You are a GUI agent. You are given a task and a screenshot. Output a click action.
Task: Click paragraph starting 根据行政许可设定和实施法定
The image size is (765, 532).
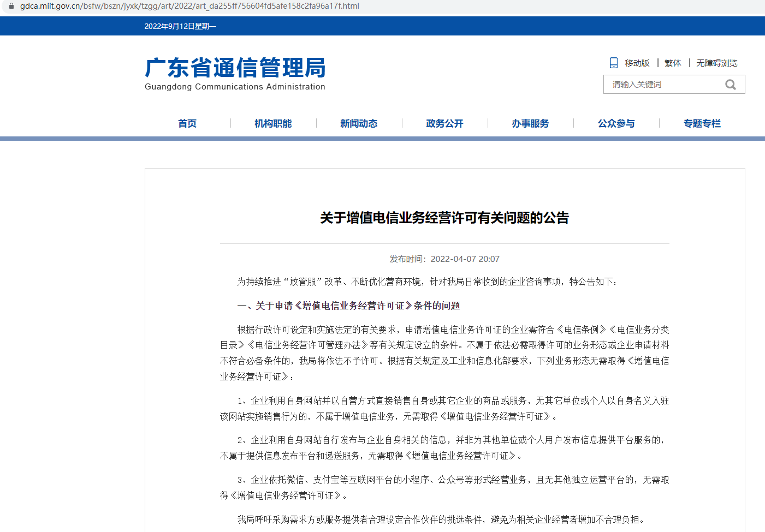pos(444,353)
